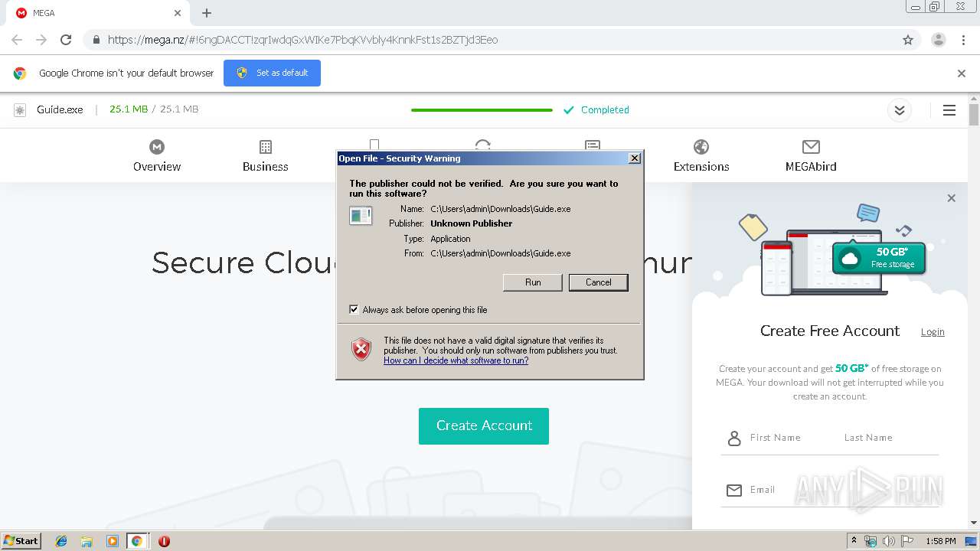Go forward in Chrome

(41, 40)
